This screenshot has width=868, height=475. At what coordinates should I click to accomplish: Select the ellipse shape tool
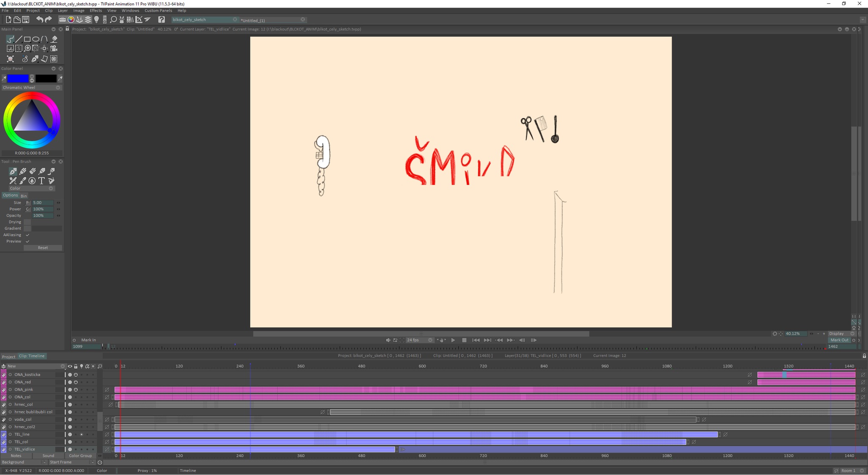(36, 39)
